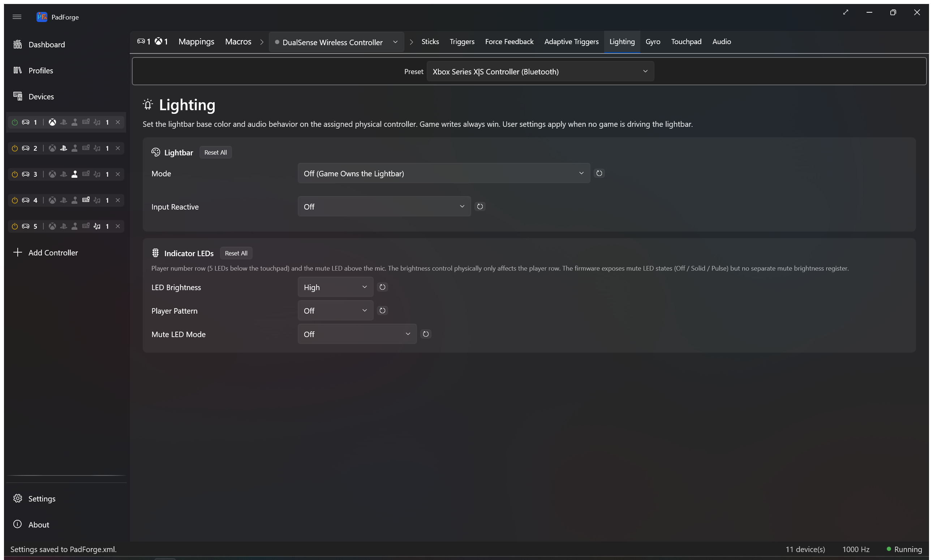
Task: Add a new controller
Action: pyautogui.click(x=66, y=253)
